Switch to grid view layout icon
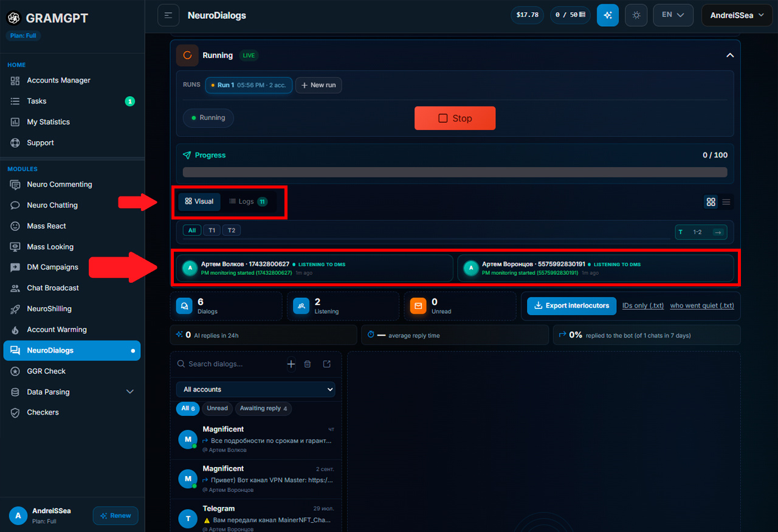Image resolution: width=778 pixels, height=532 pixels. 711,202
